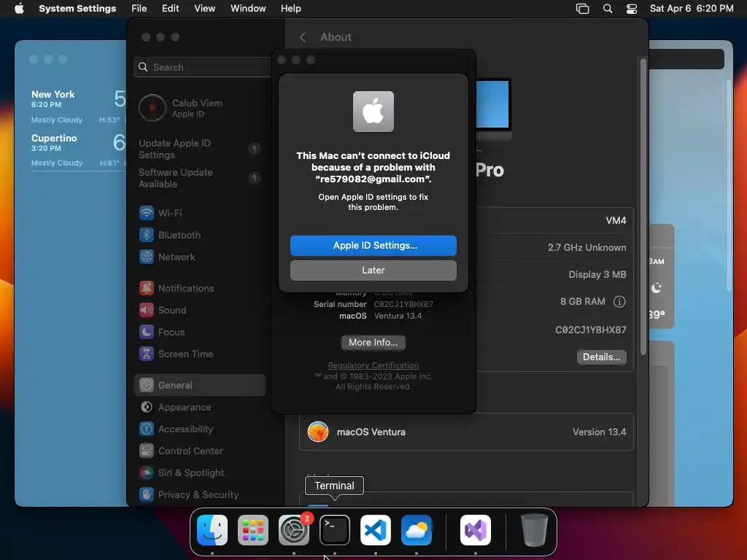Click the screen mirroring menu bar icon

point(582,9)
